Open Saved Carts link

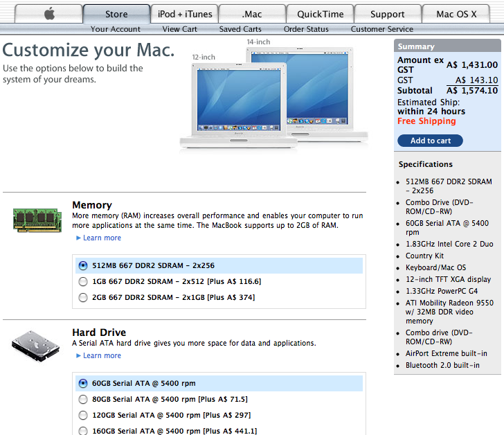click(240, 29)
